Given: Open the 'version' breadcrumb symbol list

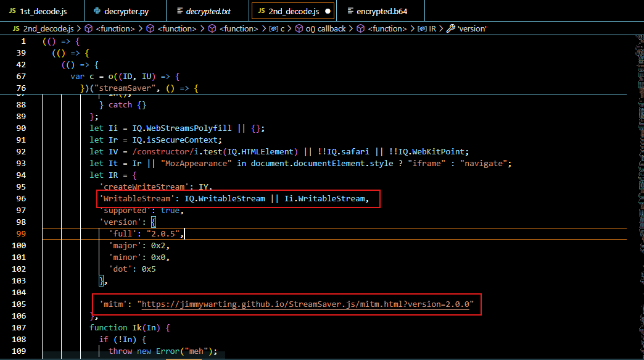Looking at the screenshot, I should coord(471,28).
